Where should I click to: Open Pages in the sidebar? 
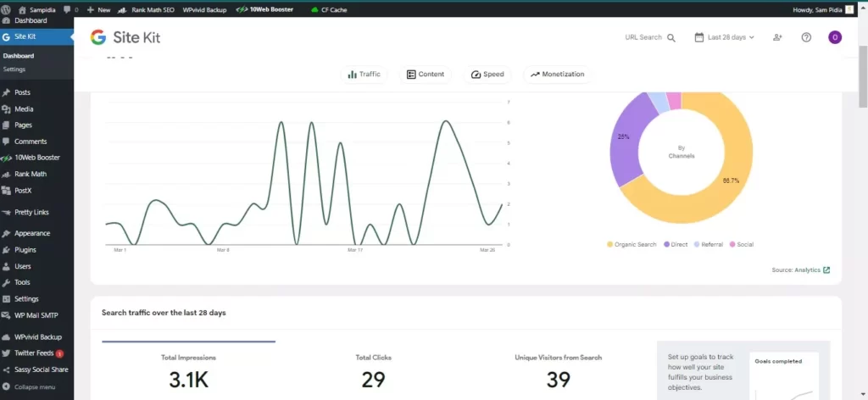pos(36,125)
